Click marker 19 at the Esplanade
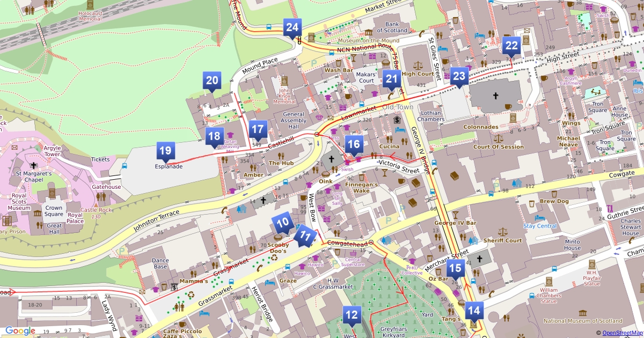The image size is (644, 338). point(165,151)
